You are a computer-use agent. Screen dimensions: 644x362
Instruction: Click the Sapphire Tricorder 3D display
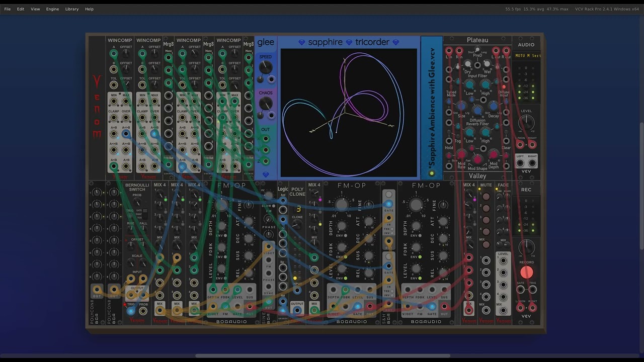click(349, 113)
